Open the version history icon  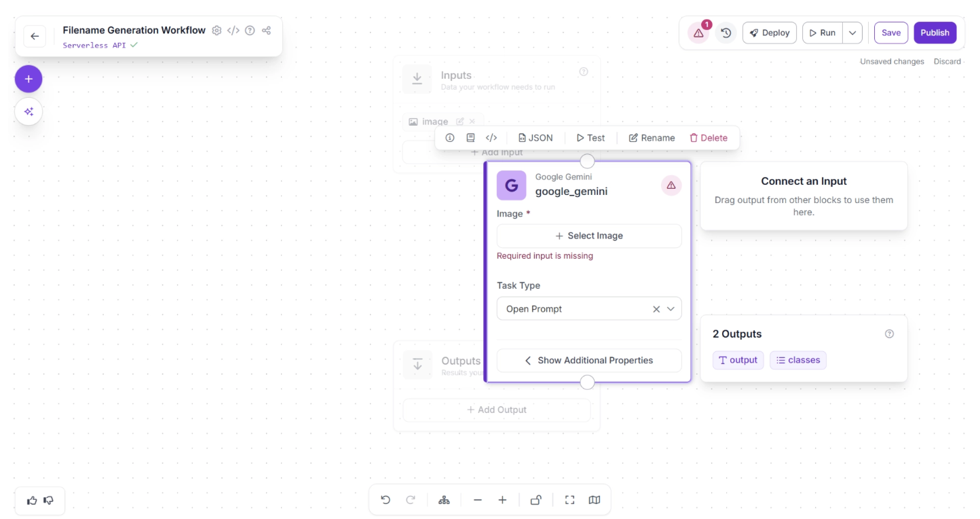[726, 33]
